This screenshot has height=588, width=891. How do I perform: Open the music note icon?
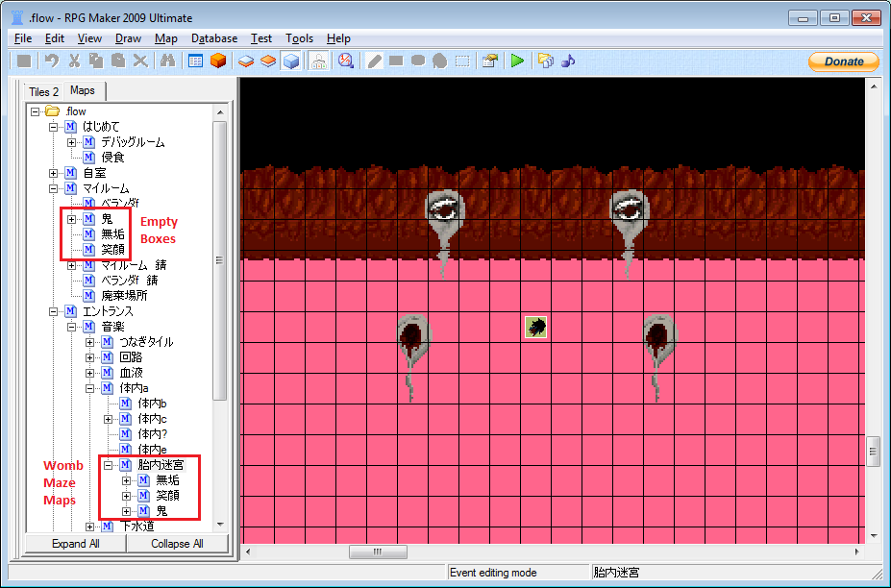pos(568,61)
